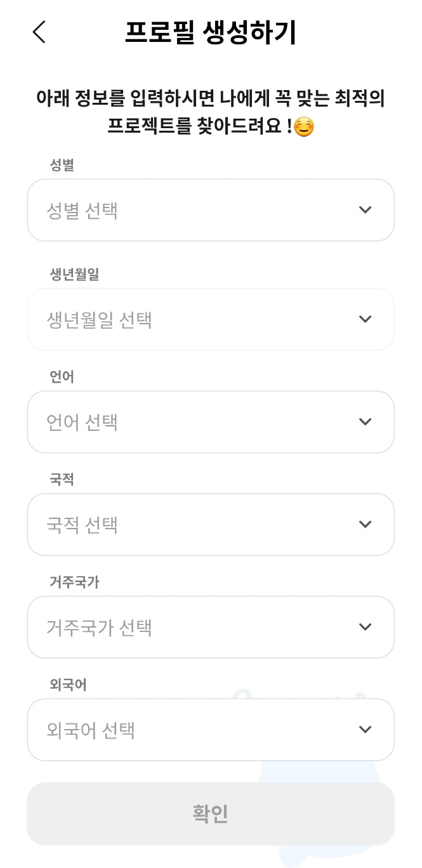Click the 성별 field label

tap(62, 165)
